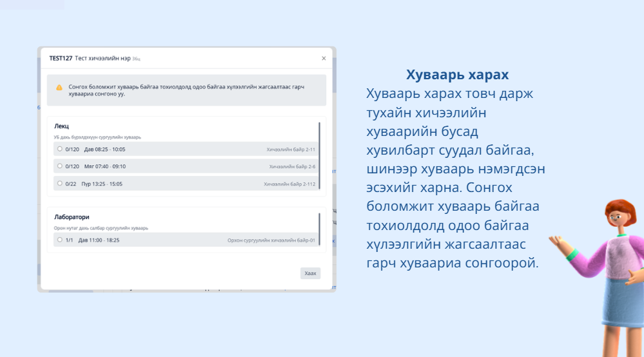
Task: Click the Хуваарь харах heading text
Action: [x=457, y=74]
